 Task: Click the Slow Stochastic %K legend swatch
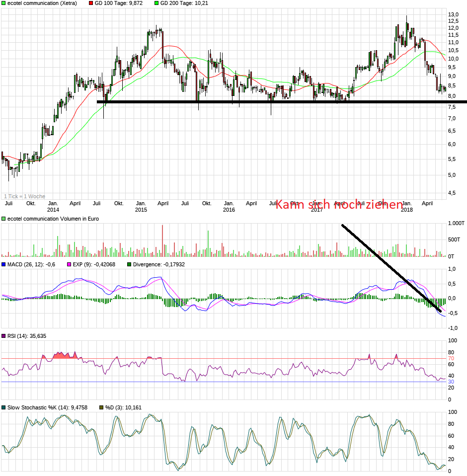3,408
